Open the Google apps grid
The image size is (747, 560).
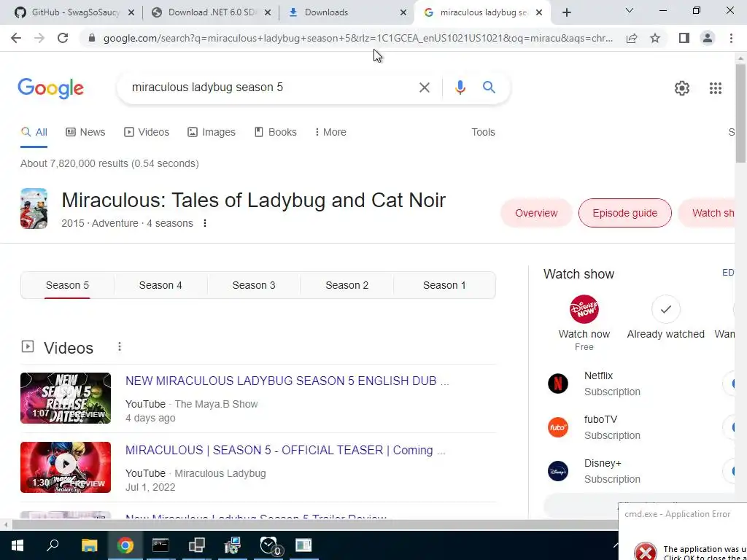point(715,88)
